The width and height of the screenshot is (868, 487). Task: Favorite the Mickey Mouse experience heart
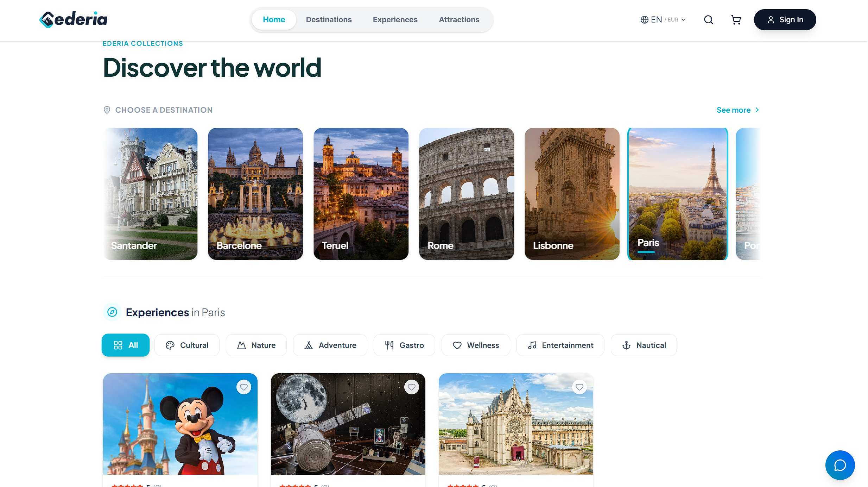point(243,387)
